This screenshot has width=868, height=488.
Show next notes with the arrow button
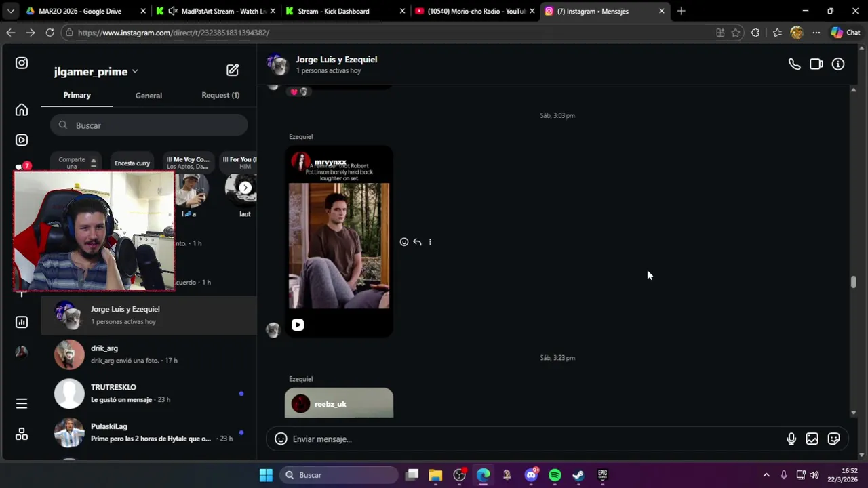(x=245, y=188)
